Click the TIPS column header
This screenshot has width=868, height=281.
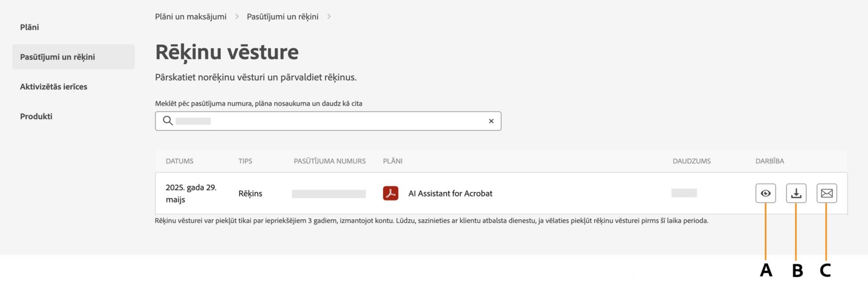[245, 161]
